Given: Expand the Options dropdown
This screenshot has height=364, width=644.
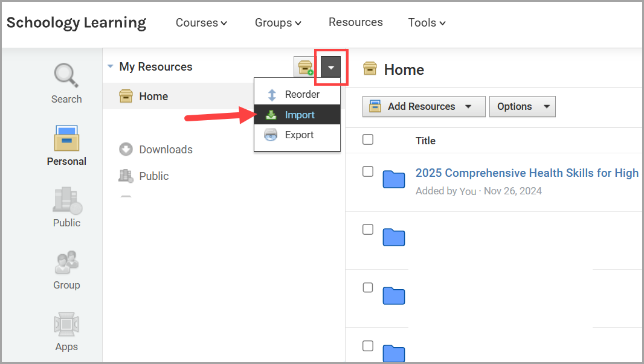Looking at the screenshot, I should [x=522, y=106].
